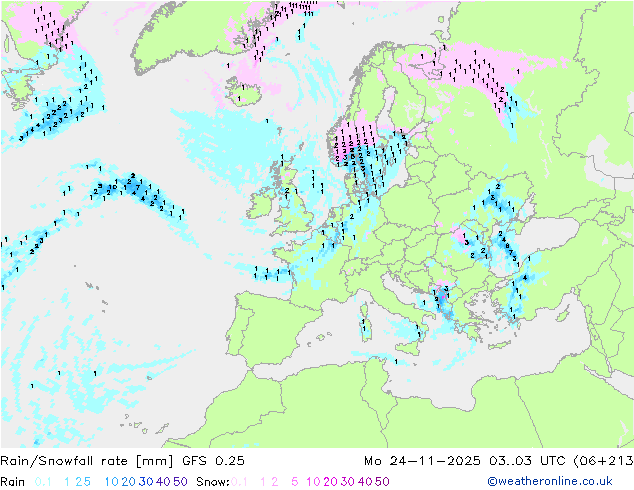Select the Snow legend value 20
This screenshot has height=490, width=634.
click(330, 482)
